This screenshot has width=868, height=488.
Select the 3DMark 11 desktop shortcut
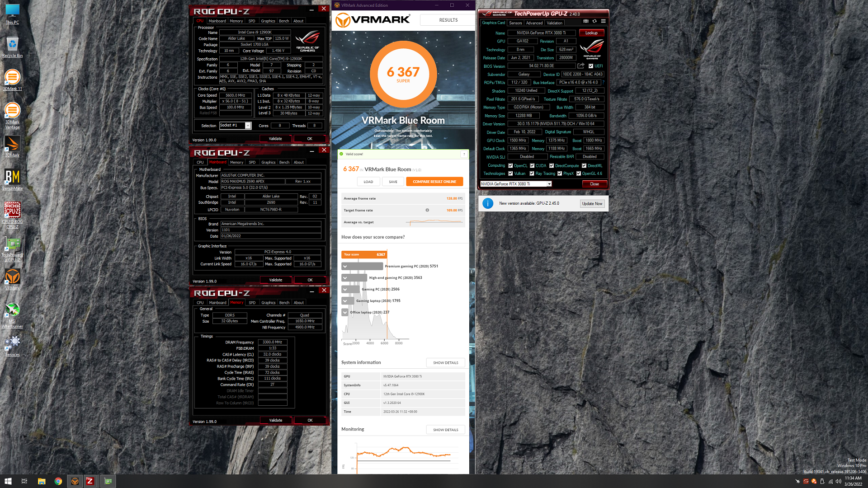point(12,80)
